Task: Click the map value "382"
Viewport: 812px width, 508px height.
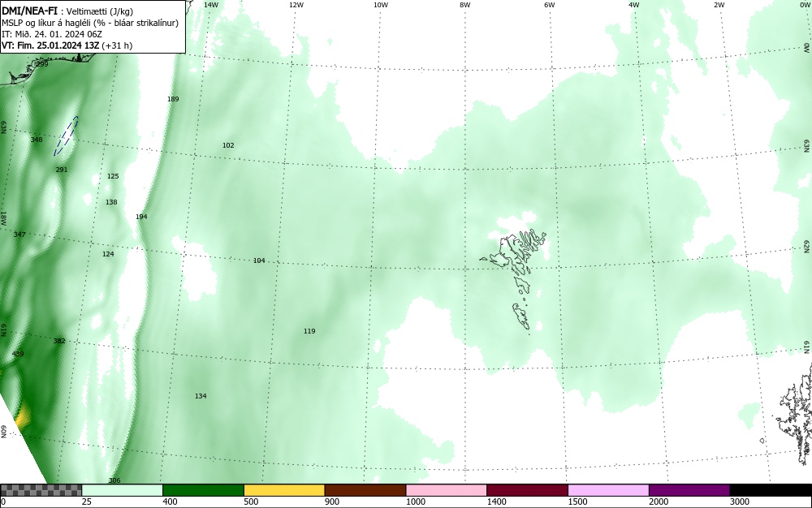Action: [59, 341]
